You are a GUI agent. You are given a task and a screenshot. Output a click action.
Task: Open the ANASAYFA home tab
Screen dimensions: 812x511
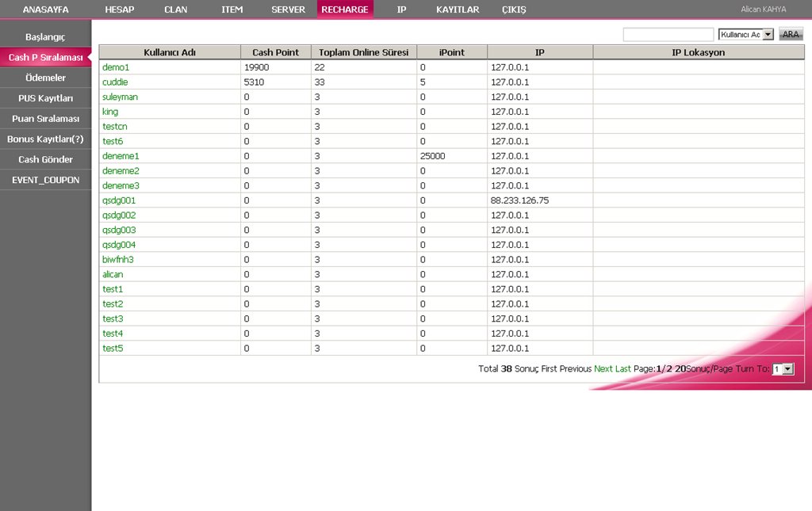[x=46, y=10]
